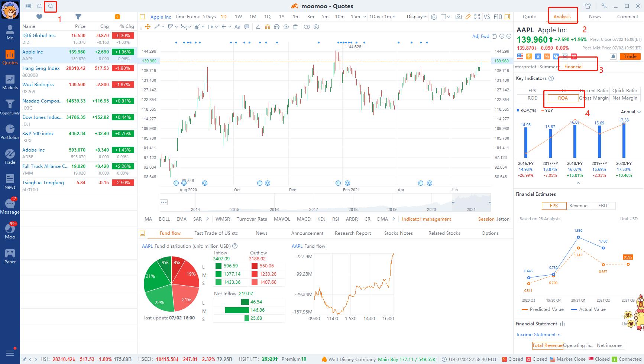Open the notifications bell in title bar

click(39, 6)
